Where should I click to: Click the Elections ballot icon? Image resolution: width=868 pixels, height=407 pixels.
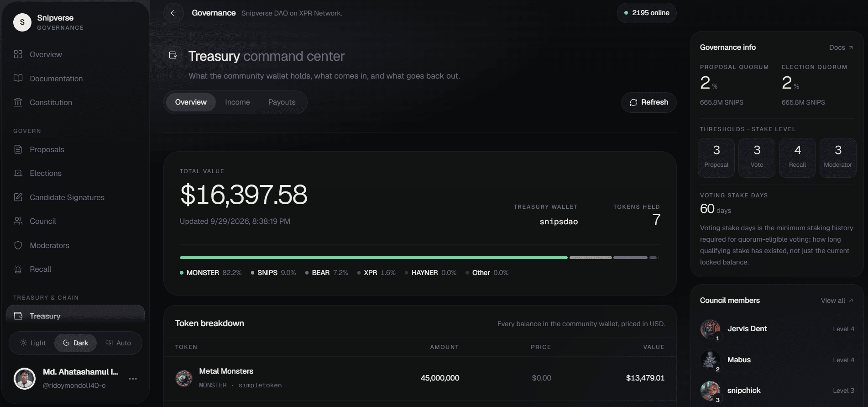tap(18, 173)
